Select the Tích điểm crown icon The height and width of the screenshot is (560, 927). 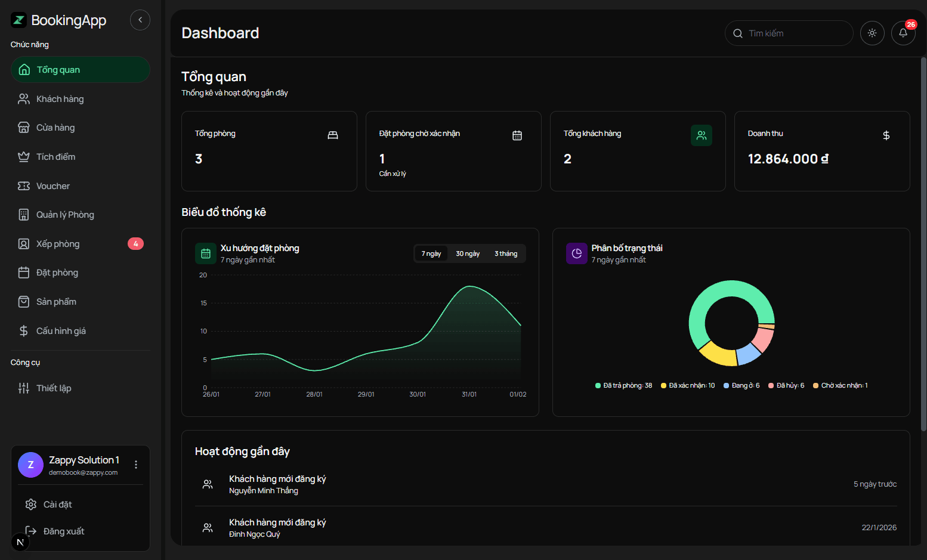pyautogui.click(x=24, y=156)
